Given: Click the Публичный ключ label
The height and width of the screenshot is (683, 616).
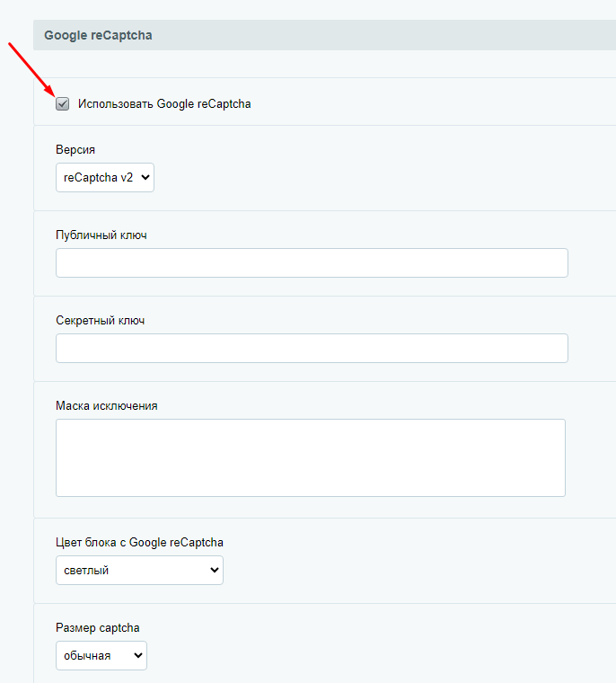Looking at the screenshot, I should (x=101, y=235).
